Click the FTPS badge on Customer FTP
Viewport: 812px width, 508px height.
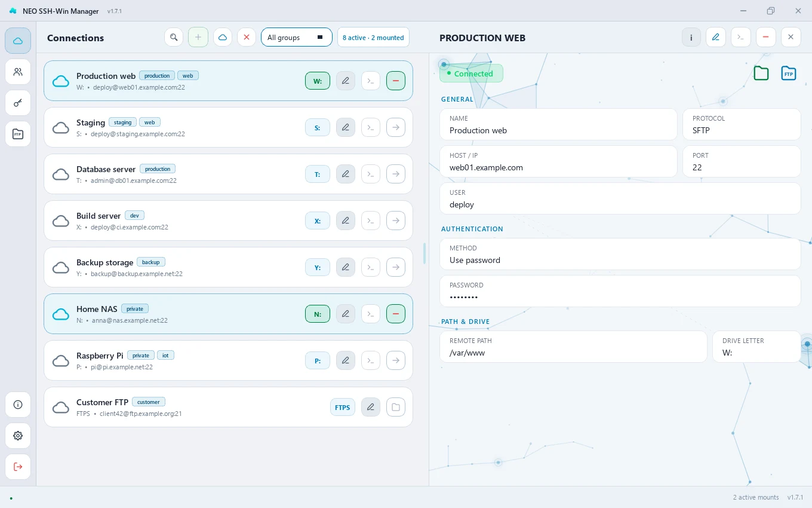point(343,407)
